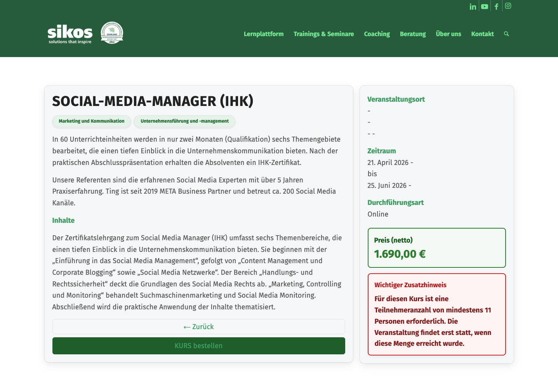Open the Instagram icon in header
Image resolution: width=558 pixels, height=392 pixels.
click(x=508, y=6)
